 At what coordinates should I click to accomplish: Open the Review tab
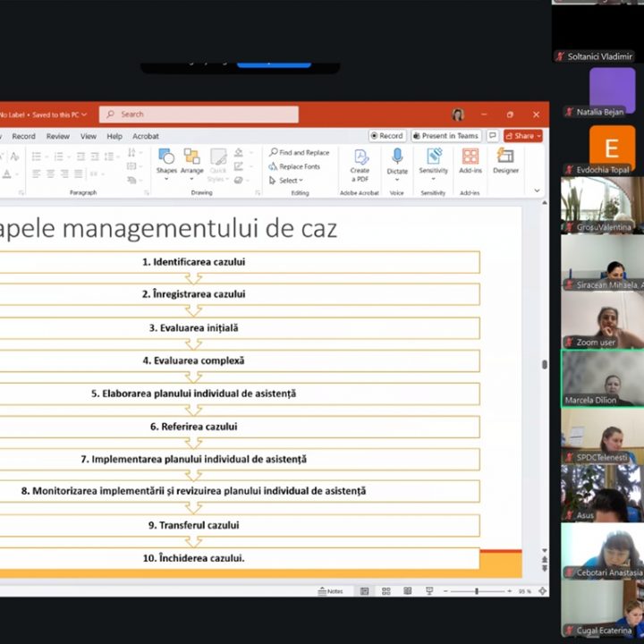[58, 137]
